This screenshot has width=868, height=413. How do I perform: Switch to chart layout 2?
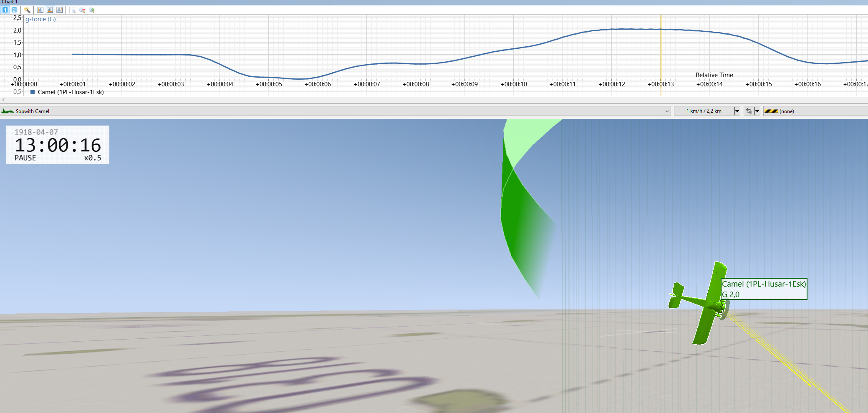pos(14,10)
